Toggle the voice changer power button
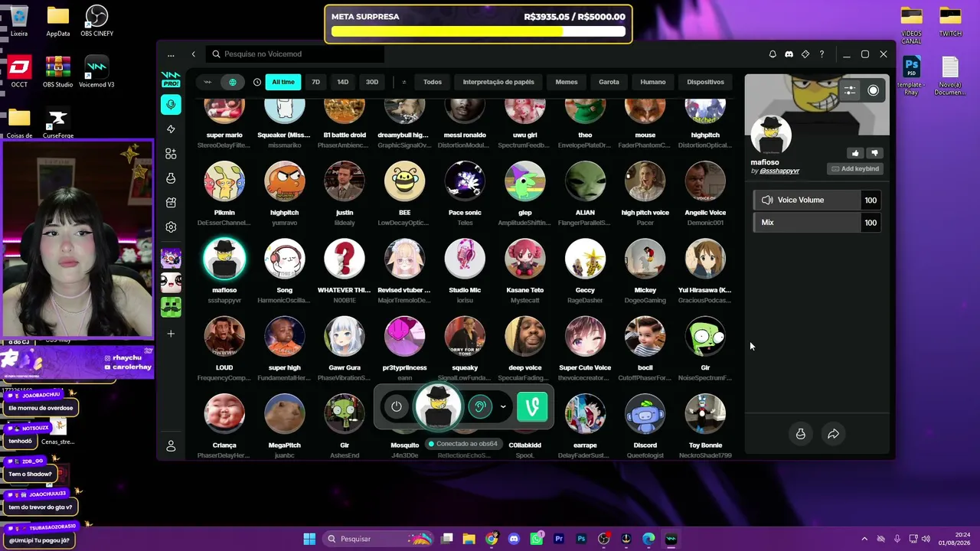The image size is (980, 551). click(x=397, y=406)
